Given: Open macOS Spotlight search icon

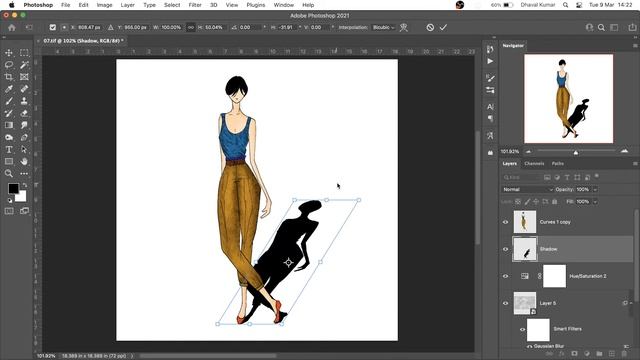Looking at the screenshot, I should point(565,5).
